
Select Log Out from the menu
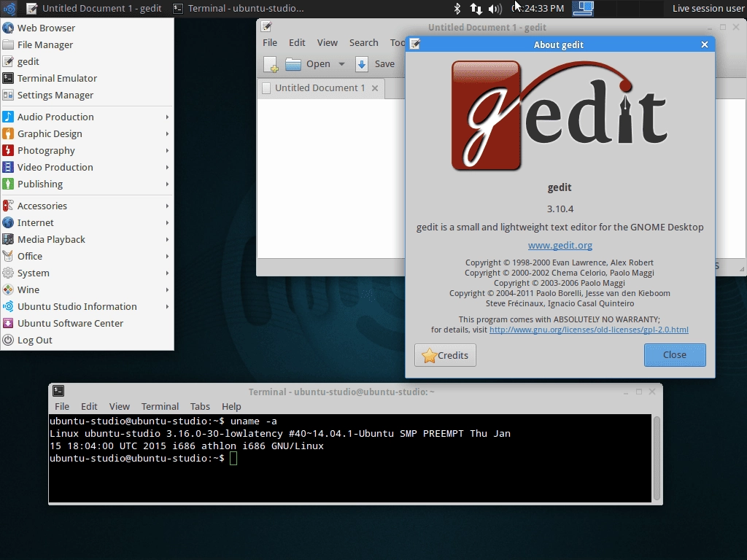88,340
